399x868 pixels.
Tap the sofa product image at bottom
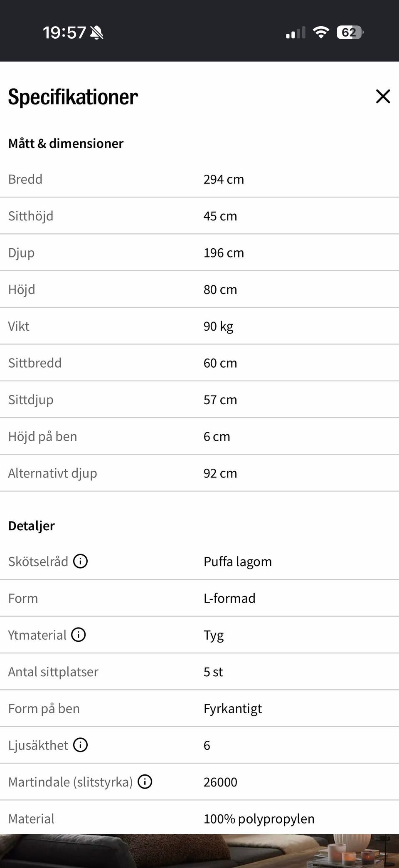[199, 851]
